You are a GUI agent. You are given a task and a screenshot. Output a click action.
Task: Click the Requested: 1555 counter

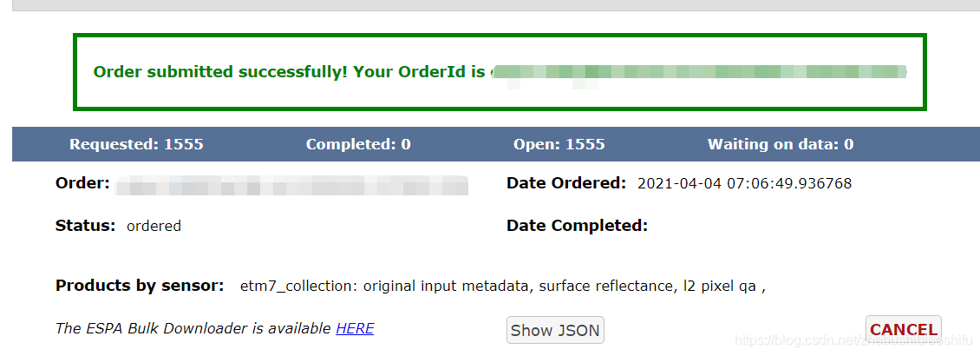pyautogui.click(x=136, y=144)
